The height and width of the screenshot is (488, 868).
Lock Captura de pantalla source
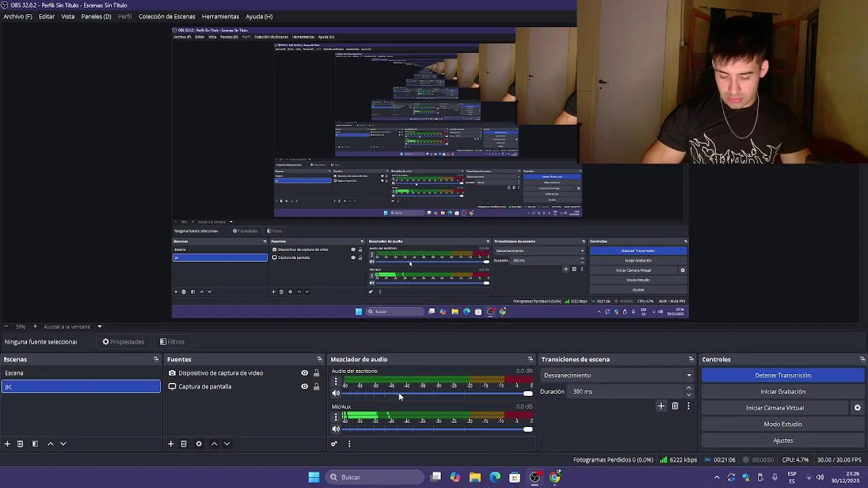tap(316, 386)
